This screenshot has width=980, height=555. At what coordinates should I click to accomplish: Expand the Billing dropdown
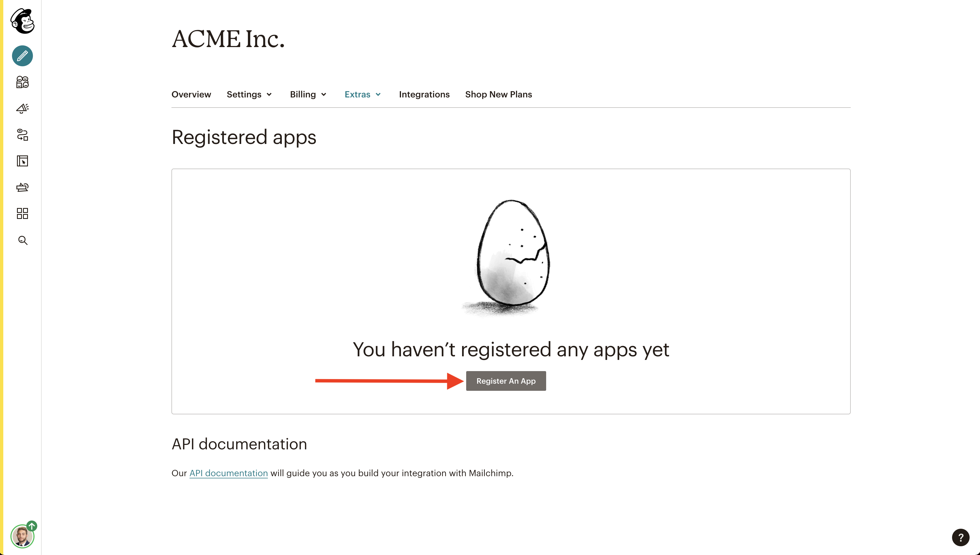click(308, 94)
